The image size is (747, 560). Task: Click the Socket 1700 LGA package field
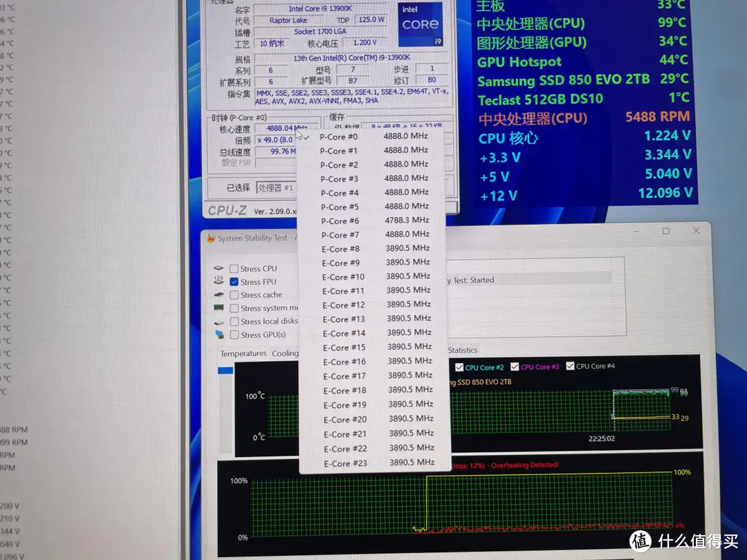(320, 31)
